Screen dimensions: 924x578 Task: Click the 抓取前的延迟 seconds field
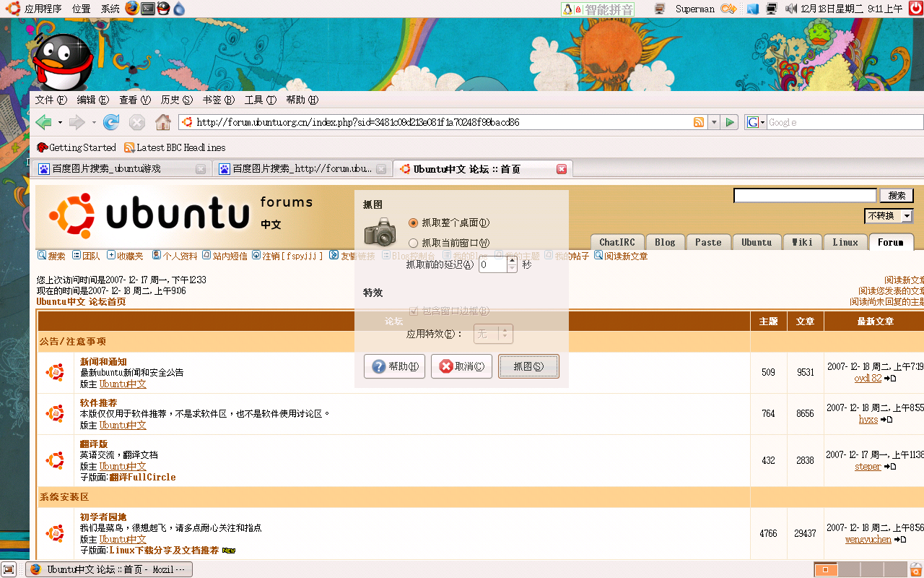493,265
